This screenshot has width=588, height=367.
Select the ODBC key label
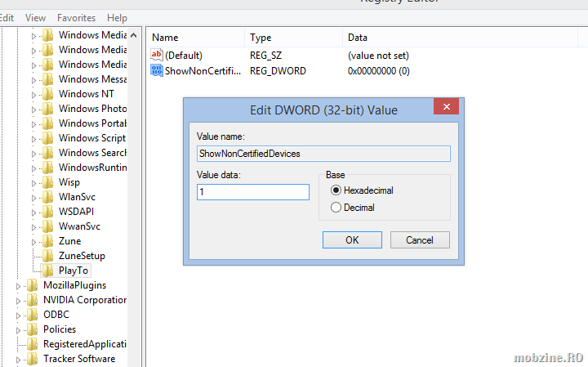pyautogui.click(x=56, y=315)
